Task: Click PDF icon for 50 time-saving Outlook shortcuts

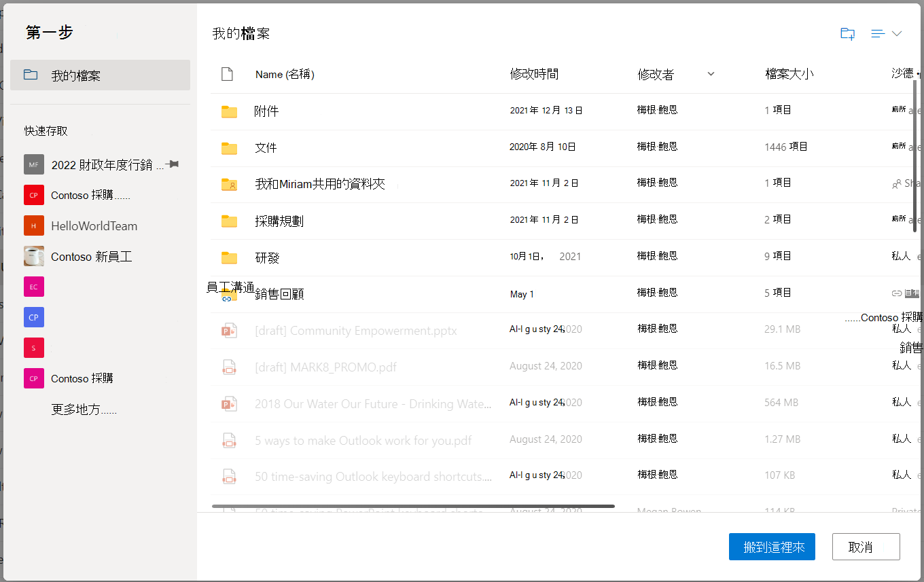Action: pyautogui.click(x=229, y=477)
